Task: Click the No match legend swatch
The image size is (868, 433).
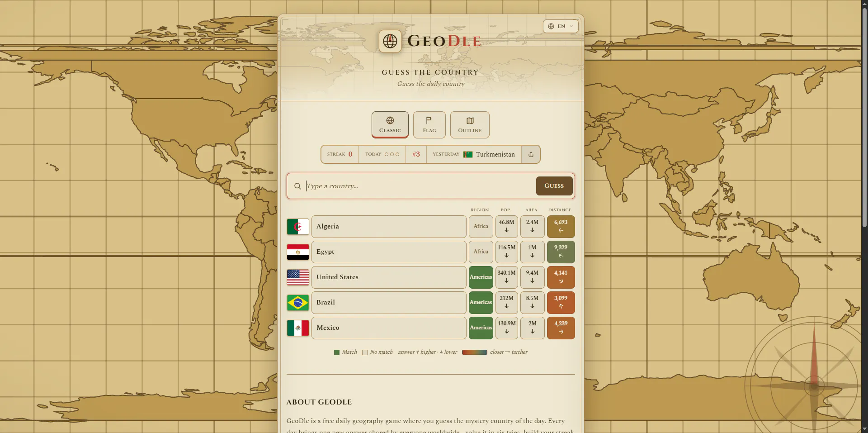Action: (365, 352)
